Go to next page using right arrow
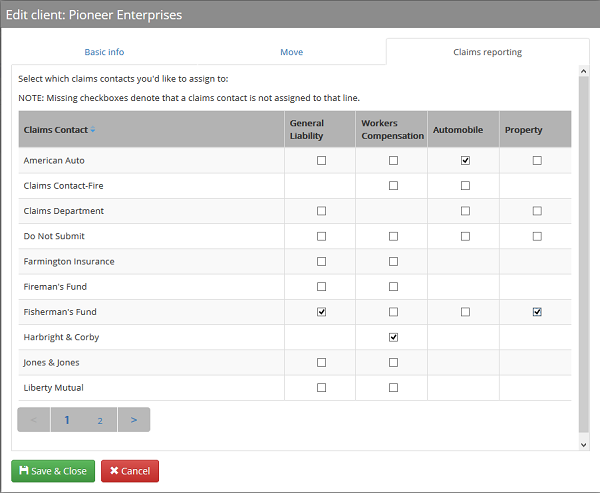This screenshot has height=493, width=600. pos(134,420)
